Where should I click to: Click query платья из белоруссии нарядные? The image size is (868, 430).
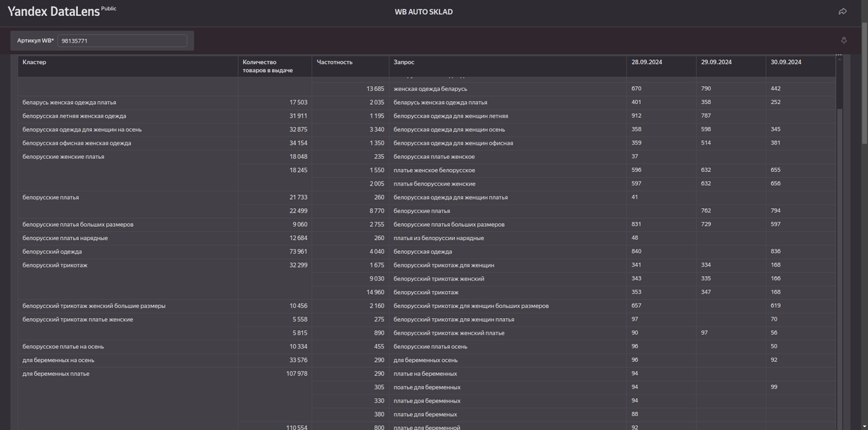point(438,238)
